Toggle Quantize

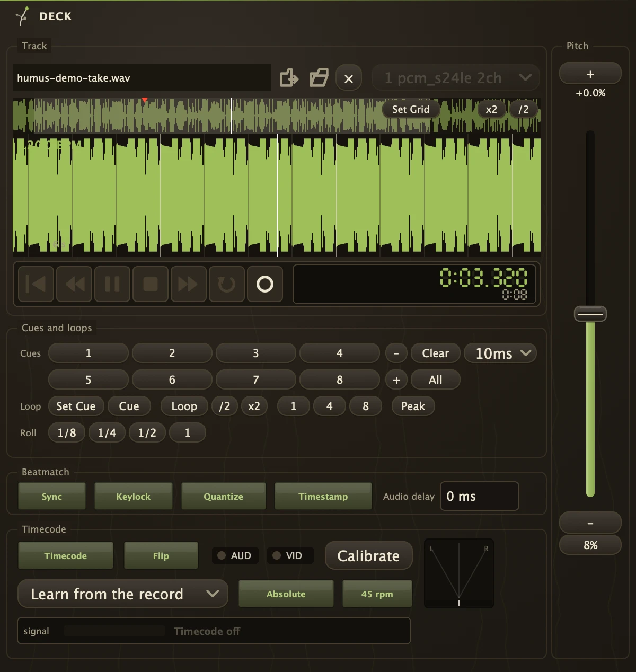(224, 497)
